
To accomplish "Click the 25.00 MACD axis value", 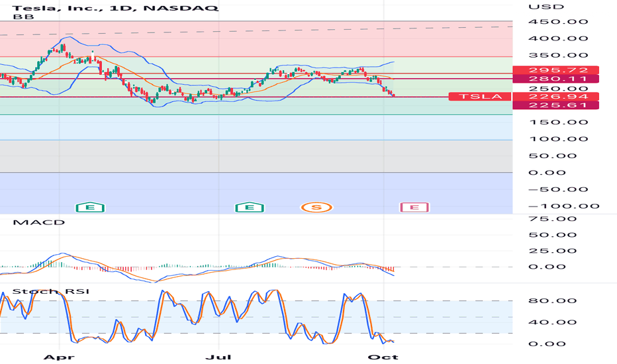I will [x=553, y=251].
